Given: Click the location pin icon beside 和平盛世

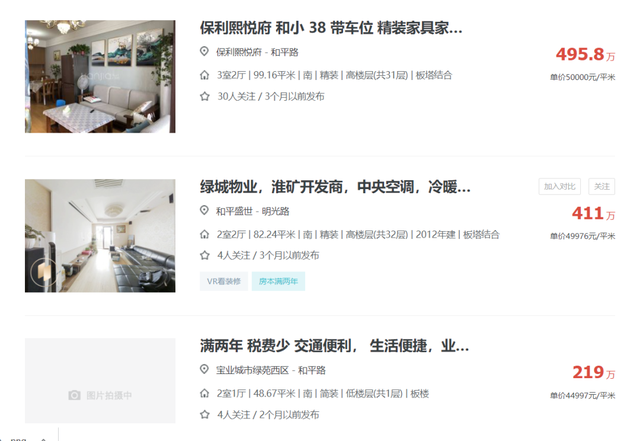Looking at the screenshot, I should point(204,211).
